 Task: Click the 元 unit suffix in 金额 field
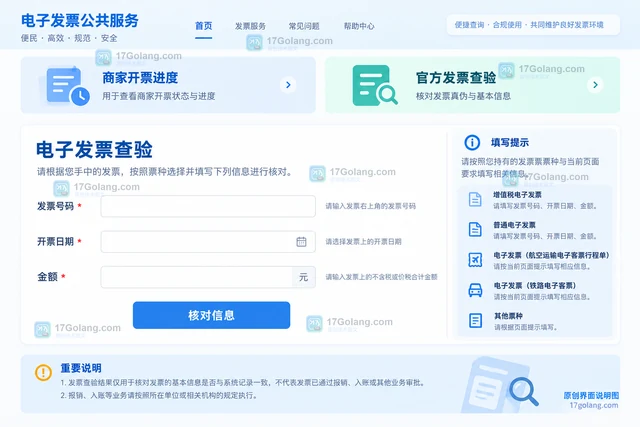(x=303, y=277)
